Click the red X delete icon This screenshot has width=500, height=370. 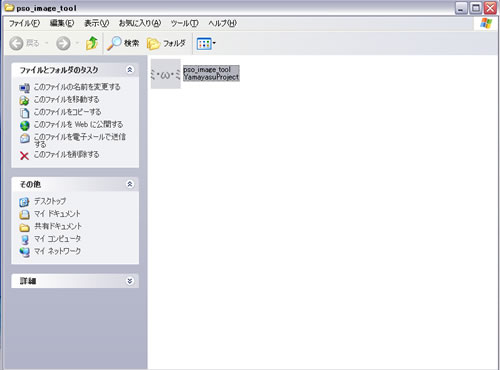(24, 155)
